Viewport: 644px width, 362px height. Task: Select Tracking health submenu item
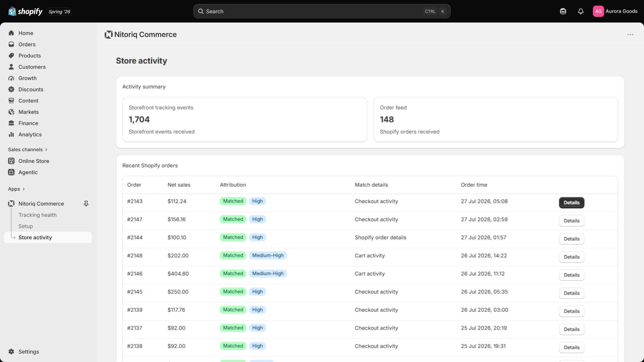[x=37, y=215]
